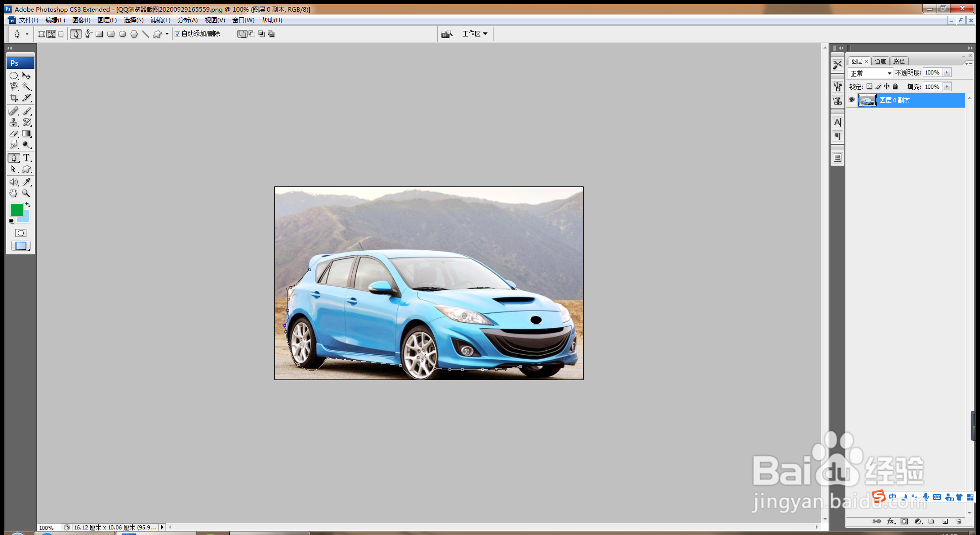Open the fill slider arrow
The width and height of the screenshot is (980, 535).
(x=947, y=87)
